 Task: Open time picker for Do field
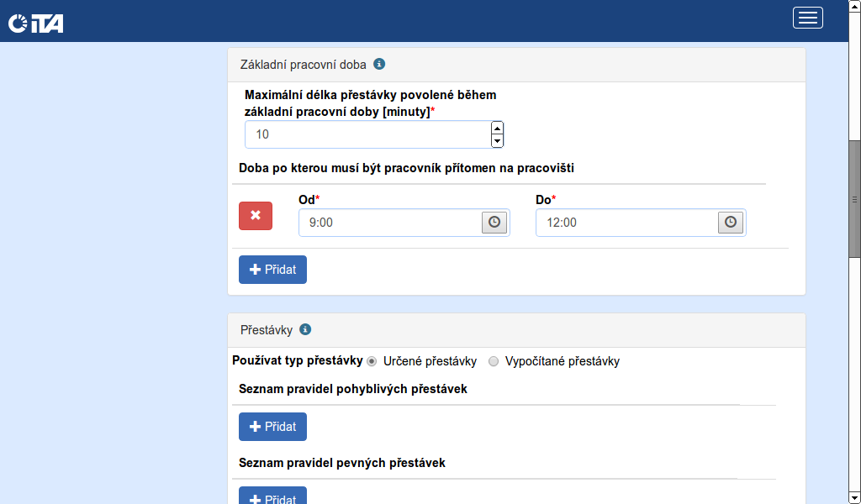click(x=731, y=222)
